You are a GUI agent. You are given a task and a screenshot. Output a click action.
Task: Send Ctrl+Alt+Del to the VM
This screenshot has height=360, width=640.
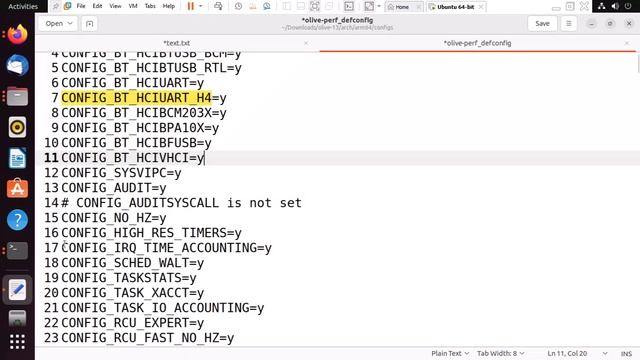(218, 6)
